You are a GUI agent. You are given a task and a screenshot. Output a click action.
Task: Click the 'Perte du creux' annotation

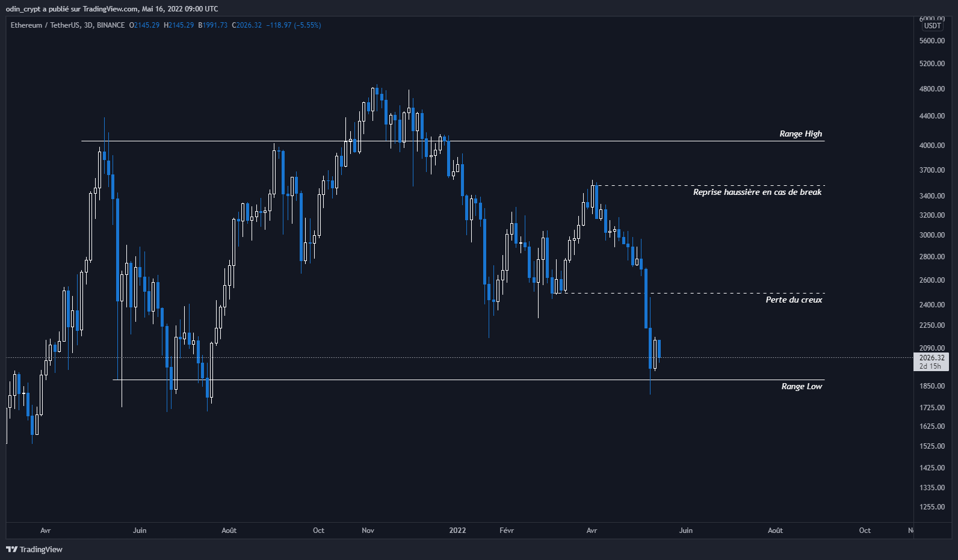click(x=794, y=300)
